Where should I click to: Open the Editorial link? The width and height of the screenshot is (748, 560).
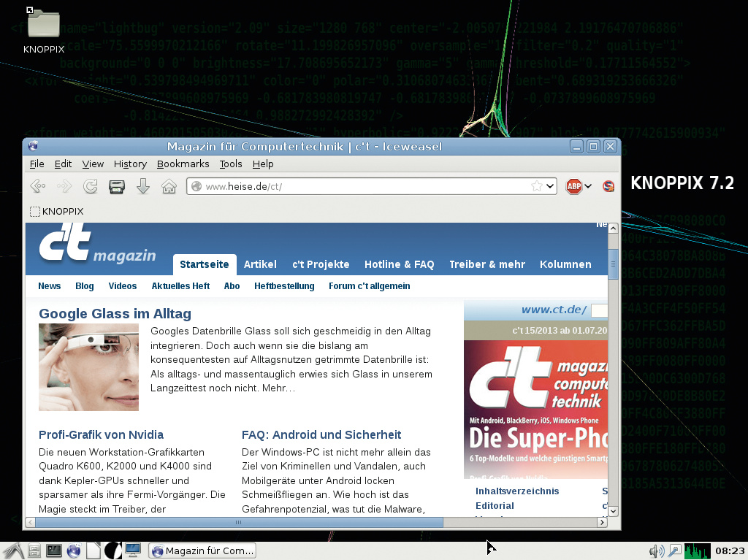coord(495,506)
